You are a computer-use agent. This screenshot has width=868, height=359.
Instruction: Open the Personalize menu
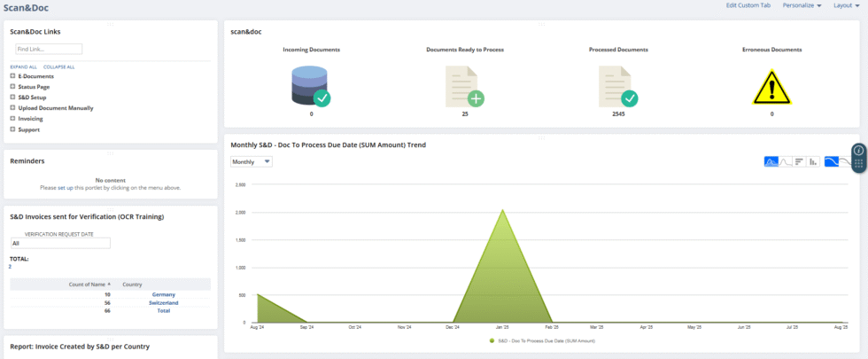(802, 5)
